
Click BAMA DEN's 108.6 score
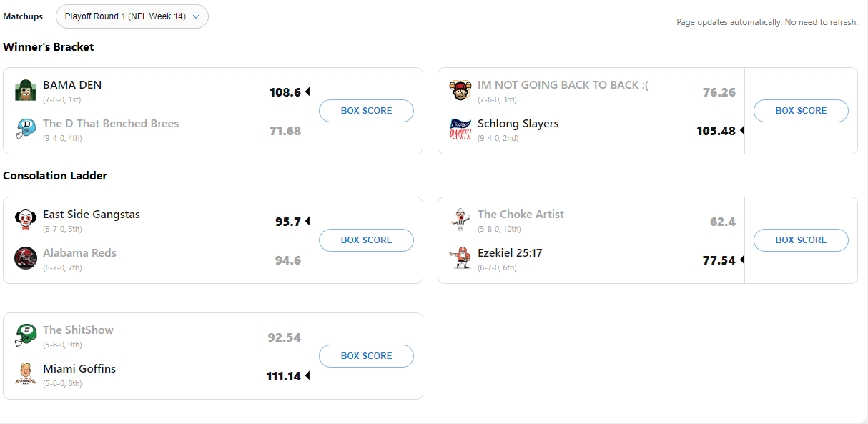pyautogui.click(x=285, y=92)
